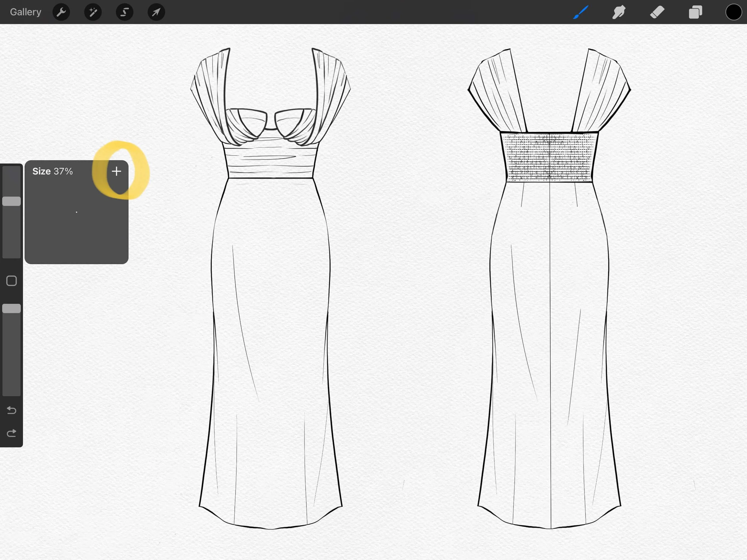Click the Size 37% label
Viewport: 747px width, 560px height.
[x=53, y=171]
